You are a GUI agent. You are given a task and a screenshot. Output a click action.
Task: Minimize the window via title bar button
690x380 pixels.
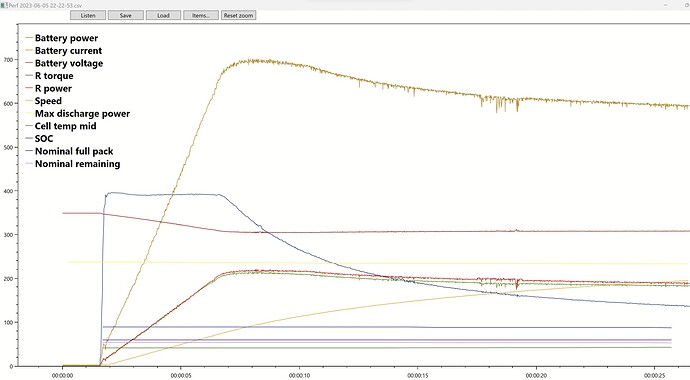click(x=667, y=5)
